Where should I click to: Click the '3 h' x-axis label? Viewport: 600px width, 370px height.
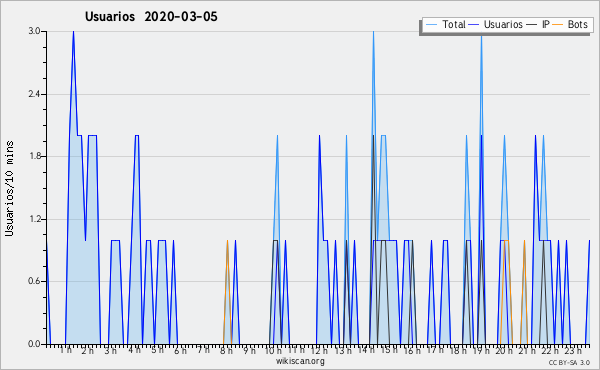click(111, 351)
